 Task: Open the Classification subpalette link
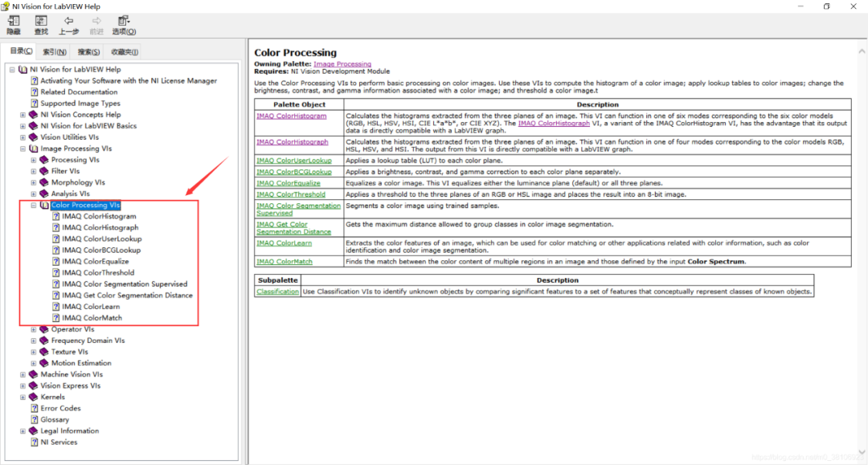[277, 292]
